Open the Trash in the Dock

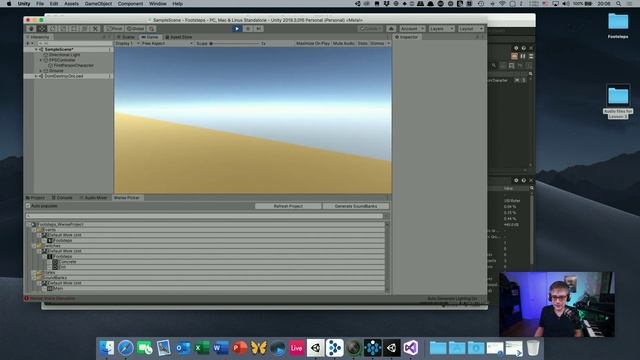coord(533,348)
